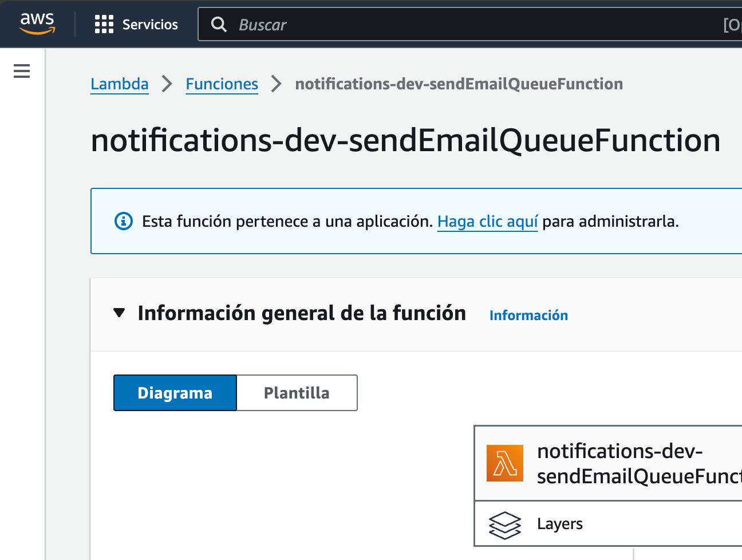Select the Diagrama view toggle
This screenshot has width=742, height=560.
(175, 393)
